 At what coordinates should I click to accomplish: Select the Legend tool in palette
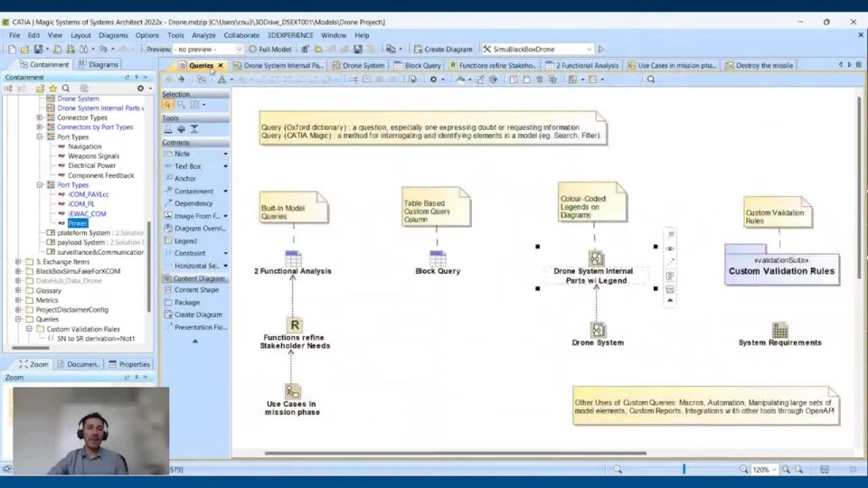point(185,240)
